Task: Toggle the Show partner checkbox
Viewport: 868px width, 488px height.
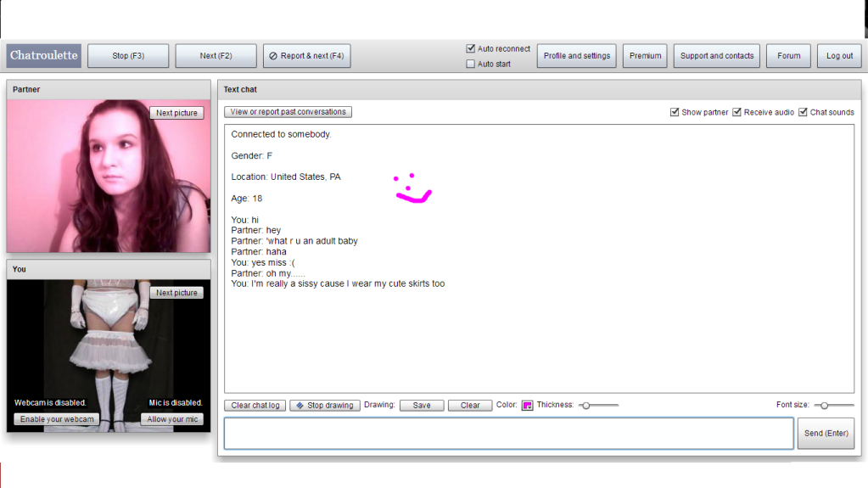Action: click(675, 112)
